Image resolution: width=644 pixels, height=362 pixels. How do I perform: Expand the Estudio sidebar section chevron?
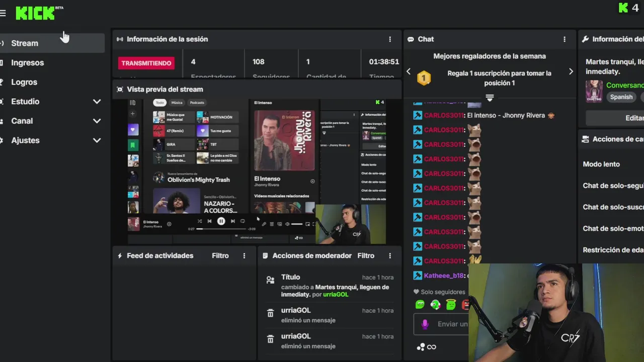tap(97, 102)
